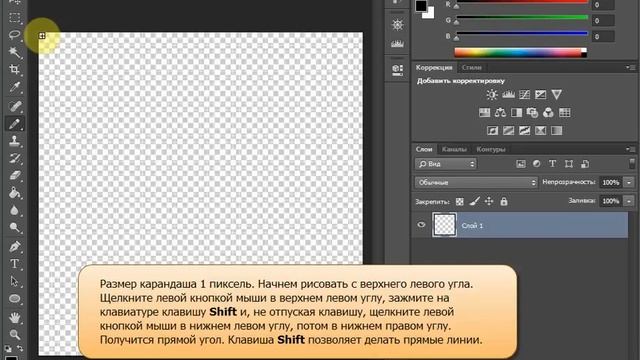The image size is (640, 360).
Task: Toggle lock transparent pixels
Action: point(460,201)
